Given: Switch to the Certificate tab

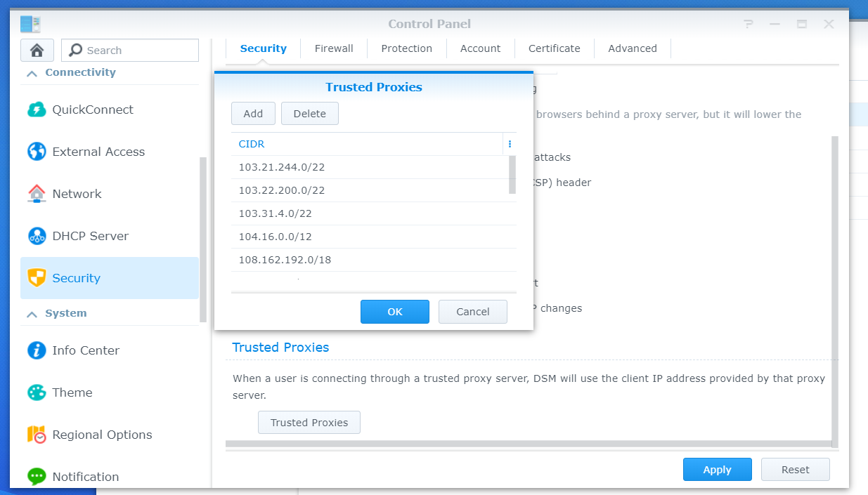Looking at the screenshot, I should point(555,48).
